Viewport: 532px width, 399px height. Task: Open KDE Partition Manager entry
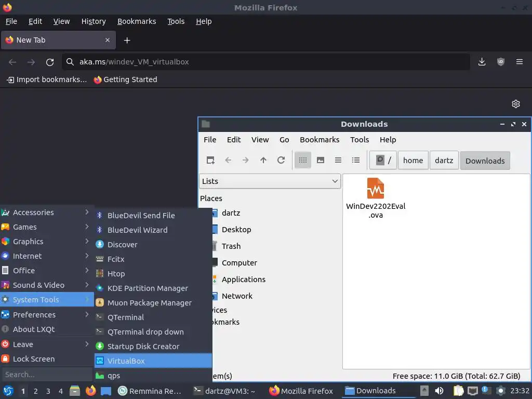click(153, 288)
